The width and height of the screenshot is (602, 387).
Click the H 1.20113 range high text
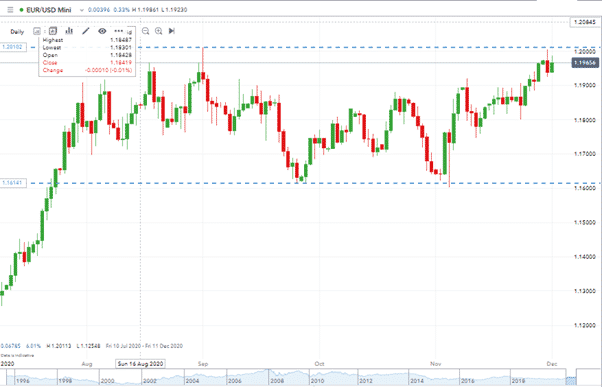click(59, 346)
